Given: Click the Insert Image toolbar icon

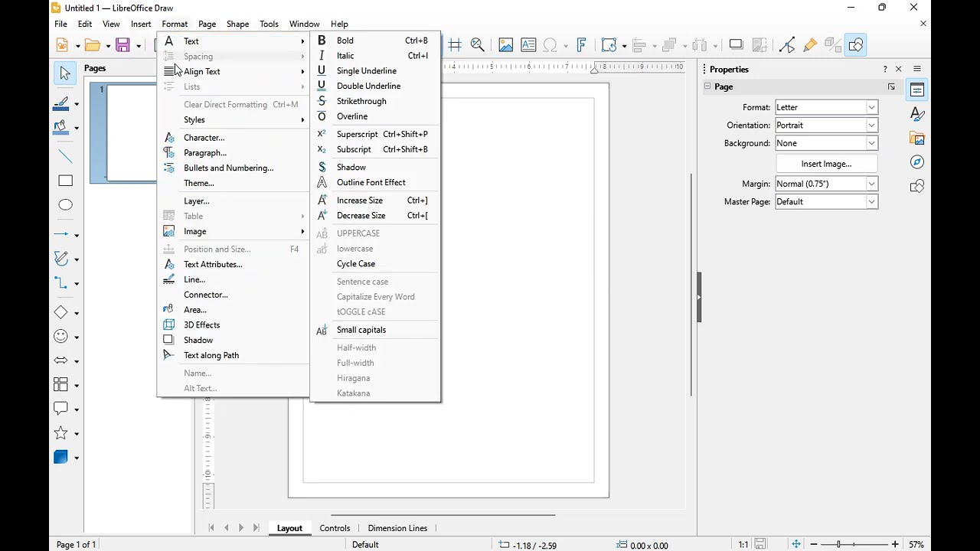Looking at the screenshot, I should [x=505, y=45].
